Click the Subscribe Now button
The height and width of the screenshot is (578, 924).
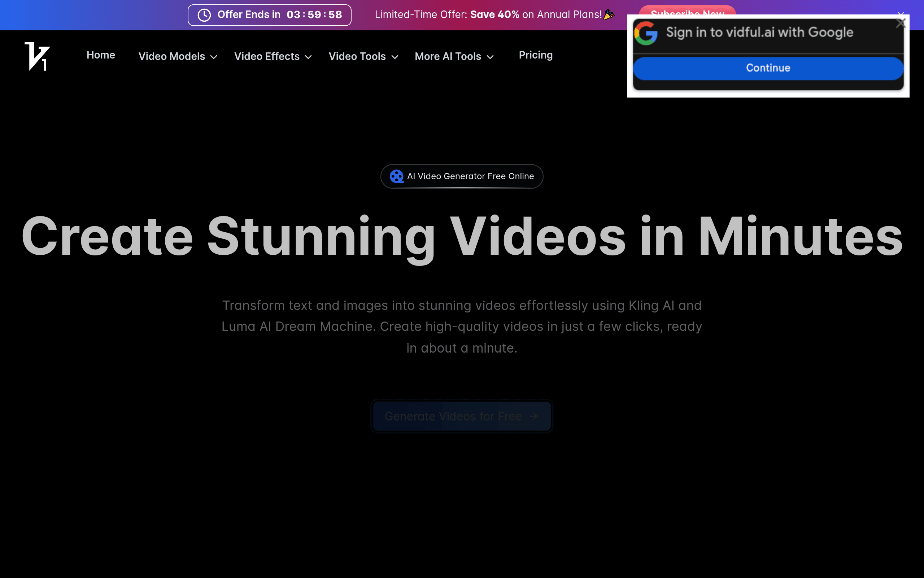tap(687, 10)
